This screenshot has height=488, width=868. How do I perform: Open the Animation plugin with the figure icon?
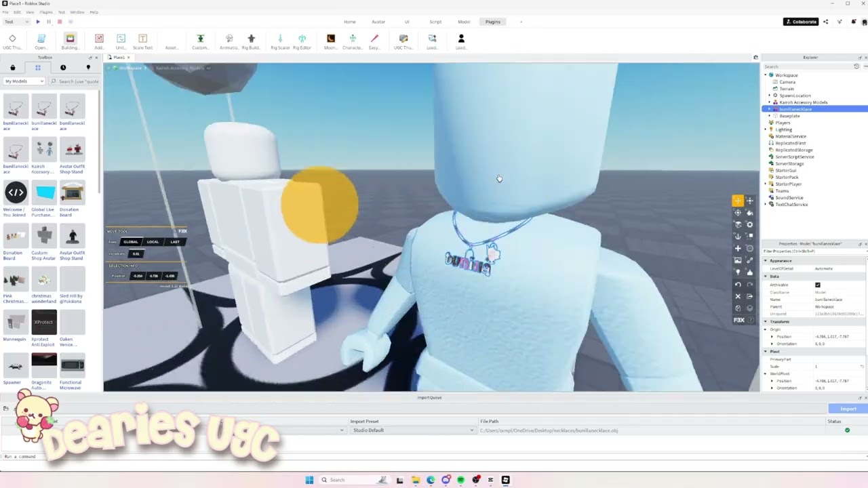click(x=229, y=41)
